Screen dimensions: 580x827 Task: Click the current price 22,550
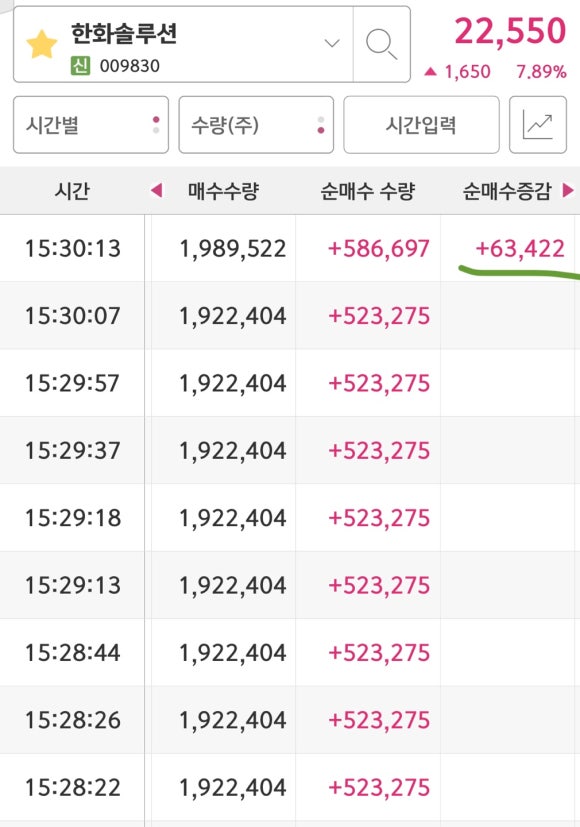pos(510,31)
